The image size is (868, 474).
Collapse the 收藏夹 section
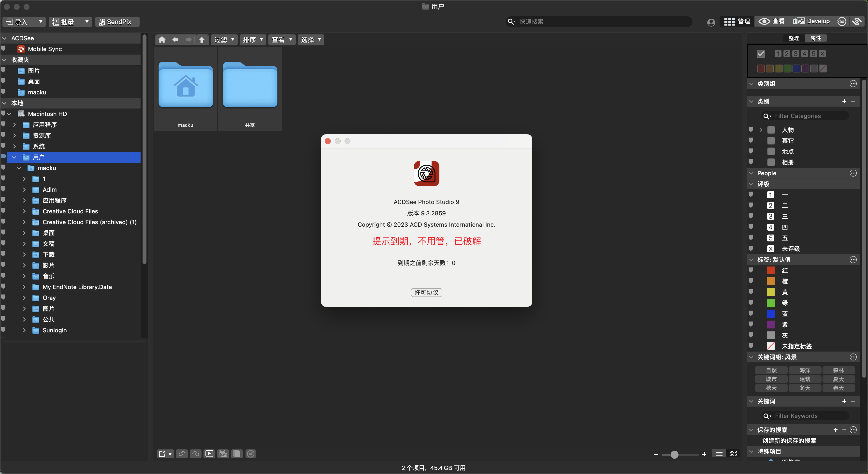4,60
